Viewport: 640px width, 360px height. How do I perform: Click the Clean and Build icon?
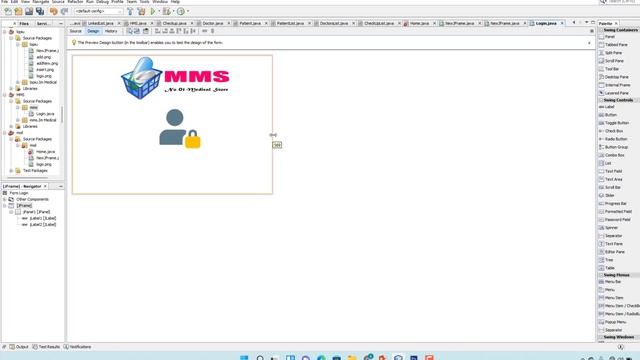141,11
